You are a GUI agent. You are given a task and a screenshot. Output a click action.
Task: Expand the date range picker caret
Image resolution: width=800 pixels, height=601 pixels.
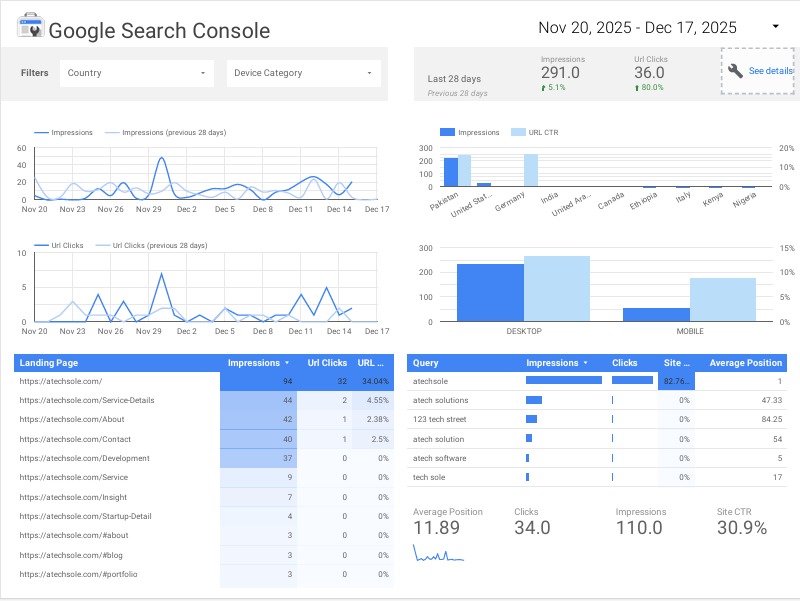(x=773, y=27)
